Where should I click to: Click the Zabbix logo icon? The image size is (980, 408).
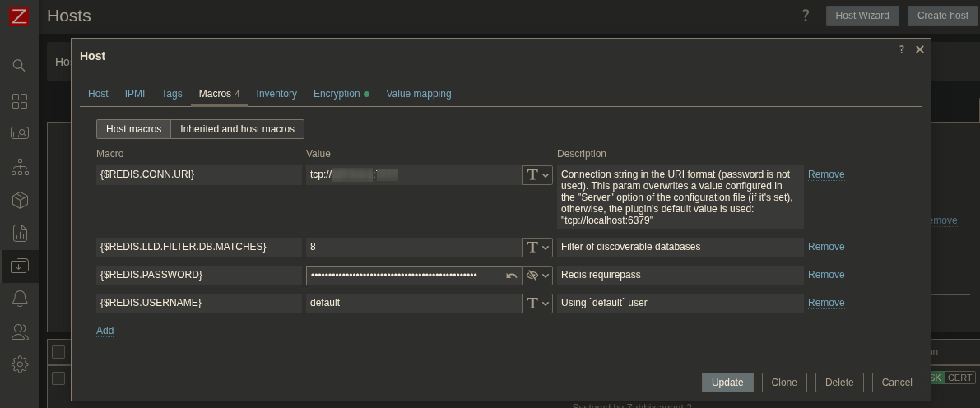click(x=19, y=16)
